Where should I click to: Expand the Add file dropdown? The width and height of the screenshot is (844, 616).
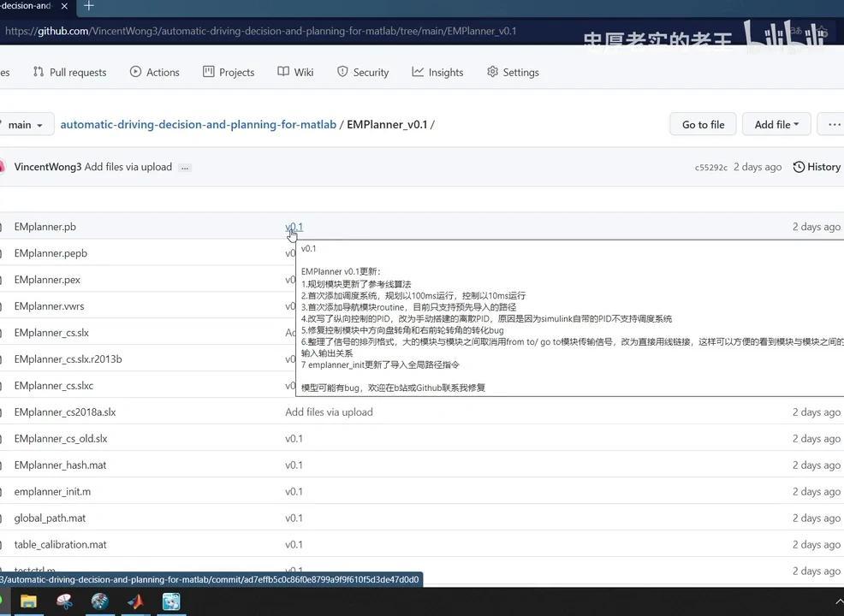pos(776,124)
